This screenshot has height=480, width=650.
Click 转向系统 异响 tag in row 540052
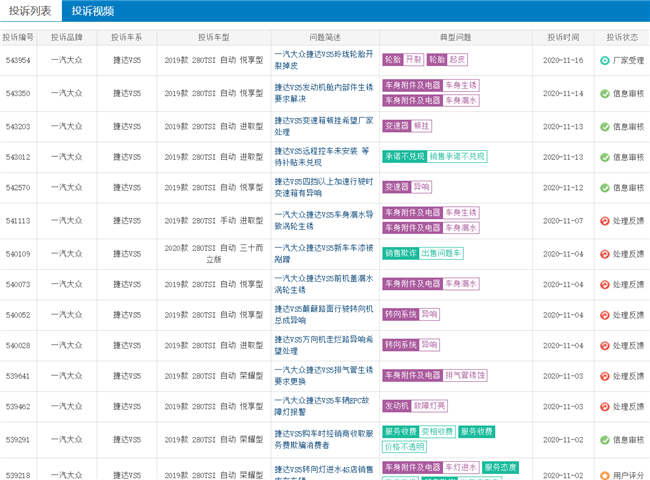coord(411,314)
